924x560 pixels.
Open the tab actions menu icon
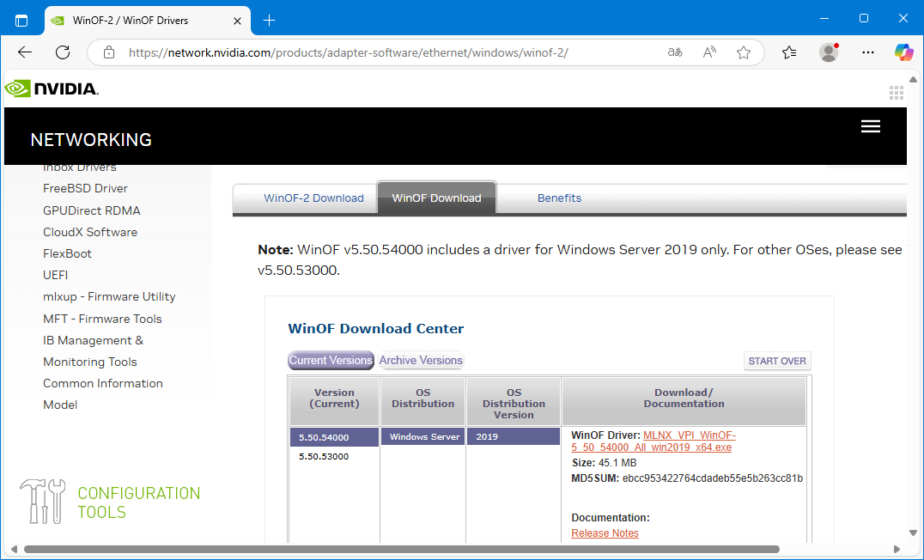pyautogui.click(x=21, y=20)
